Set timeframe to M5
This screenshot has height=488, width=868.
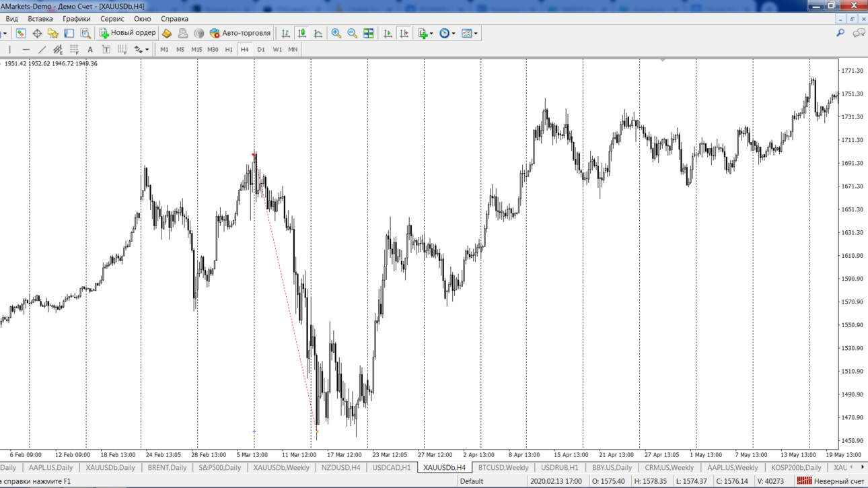[180, 49]
